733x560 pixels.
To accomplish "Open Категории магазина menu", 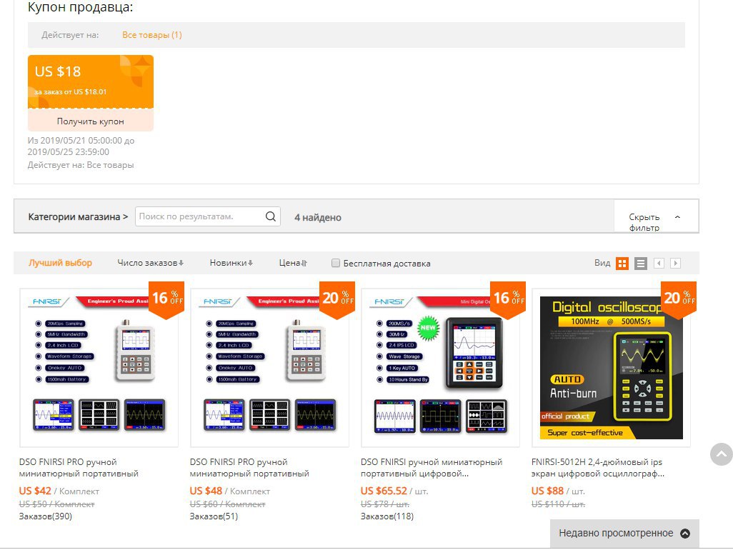I will (78, 217).
